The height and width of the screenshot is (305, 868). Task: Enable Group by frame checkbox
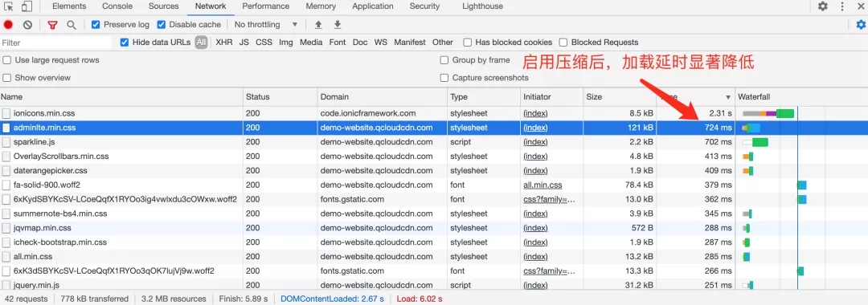pos(444,60)
